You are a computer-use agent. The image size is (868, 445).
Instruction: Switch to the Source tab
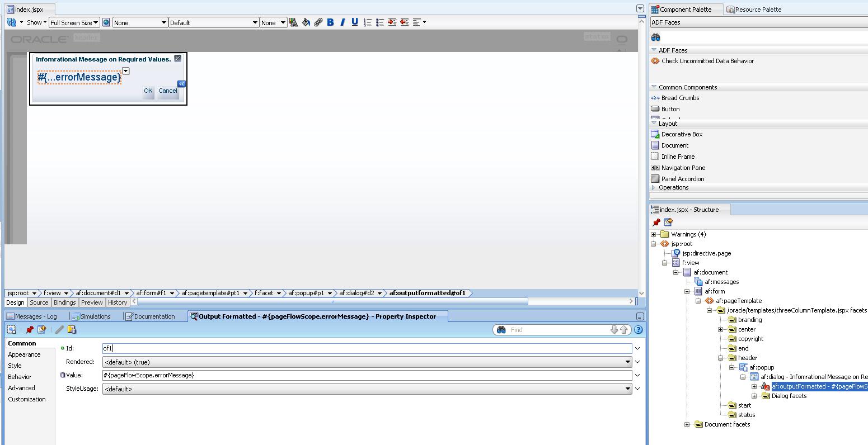[x=39, y=302]
